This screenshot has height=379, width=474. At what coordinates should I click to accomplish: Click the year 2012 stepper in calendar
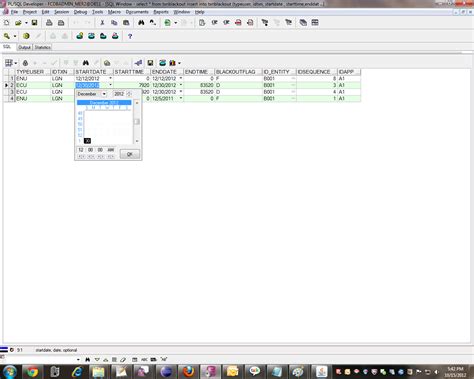tap(129, 94)
